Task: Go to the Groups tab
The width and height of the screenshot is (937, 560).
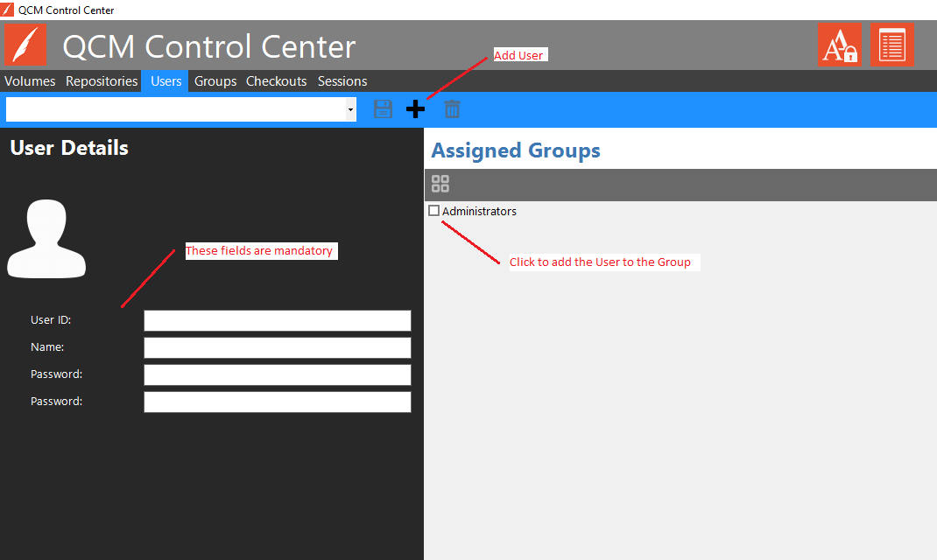Action: (215, 81)
